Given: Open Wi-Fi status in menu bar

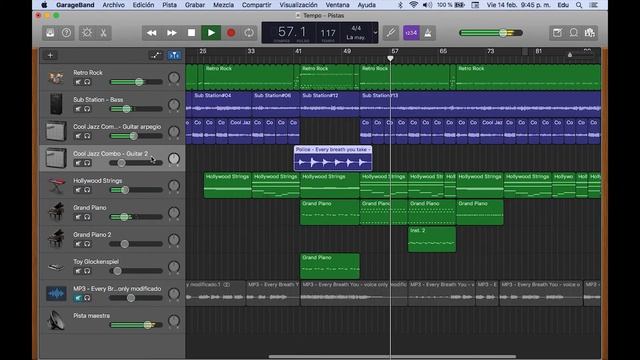Looking at the screenshot, I should [413, 5].
